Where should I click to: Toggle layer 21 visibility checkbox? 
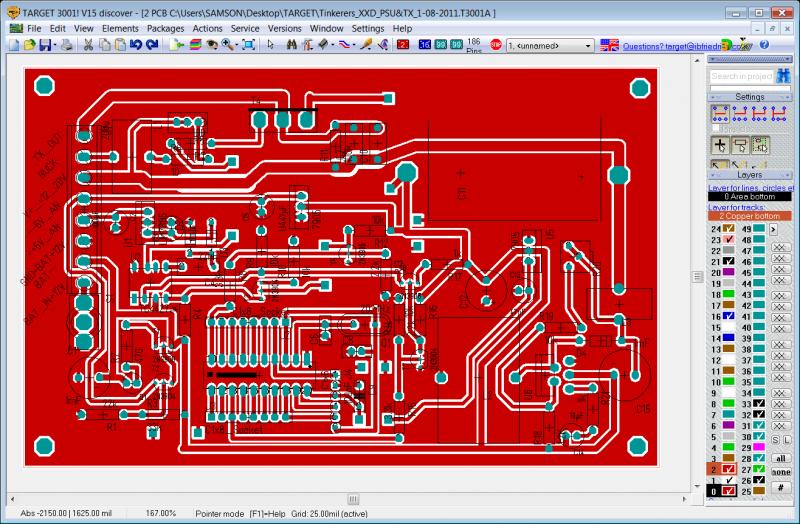tap(729, 260)
